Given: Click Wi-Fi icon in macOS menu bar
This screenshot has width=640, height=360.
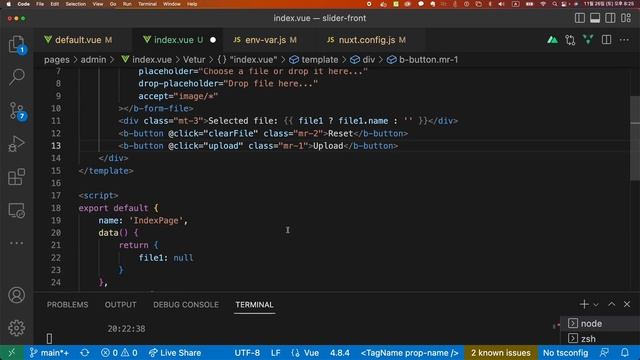Looking at the screenshot, I should click(x=543, y=4).
